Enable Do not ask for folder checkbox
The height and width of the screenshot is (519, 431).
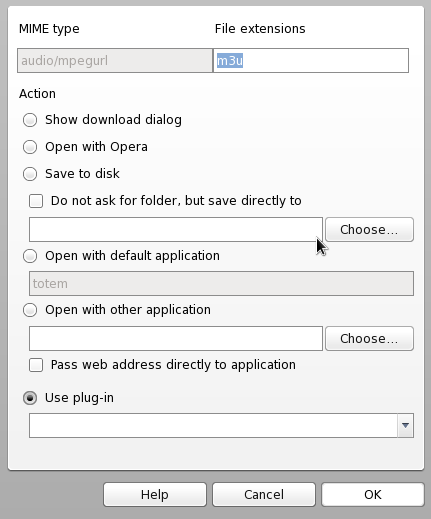click(36, 201)
